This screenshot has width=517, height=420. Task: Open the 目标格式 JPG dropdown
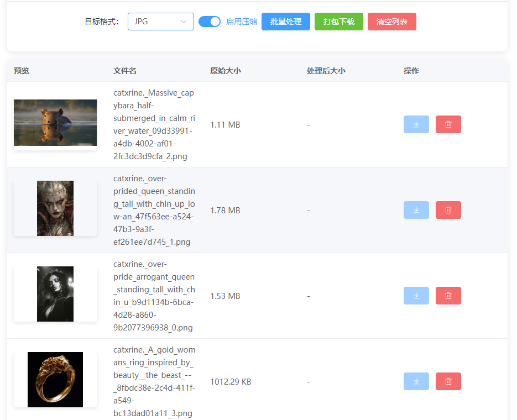pyautogui.click(x=160, y=22)
